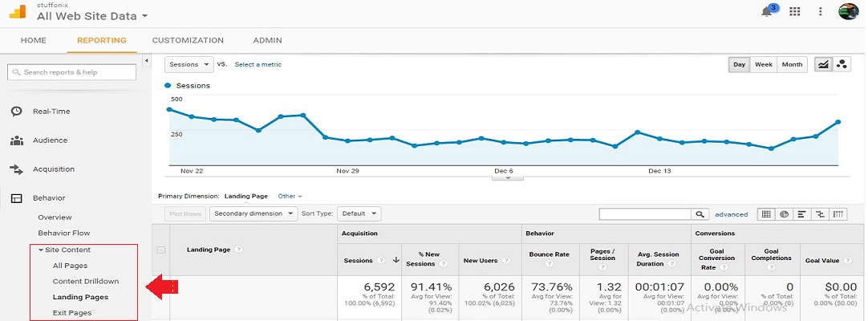
Task: Open the Content Drilldown report
Action: (86, 281)
